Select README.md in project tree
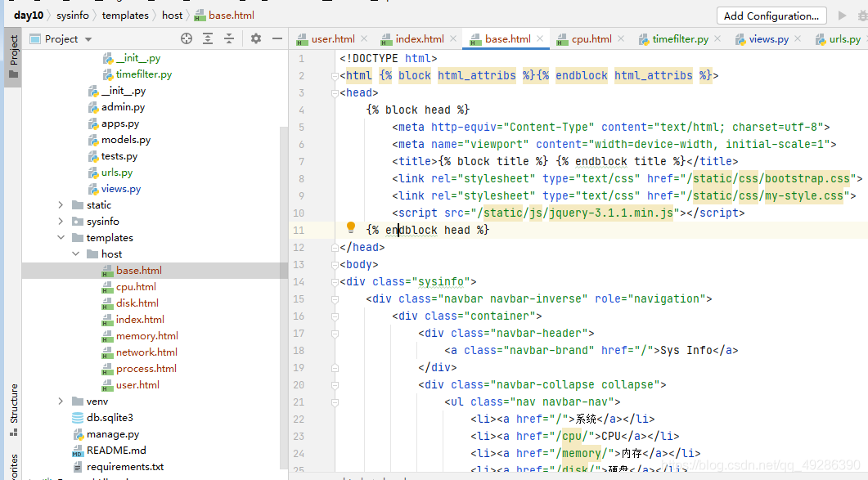The width and height of the screenshot is (868, 480). point(116,450)
